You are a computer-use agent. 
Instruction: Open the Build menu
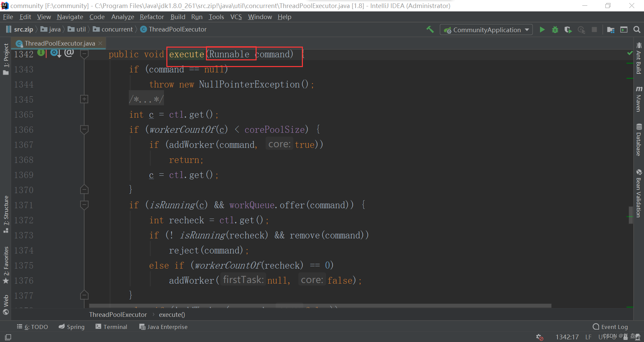point(178,17)
